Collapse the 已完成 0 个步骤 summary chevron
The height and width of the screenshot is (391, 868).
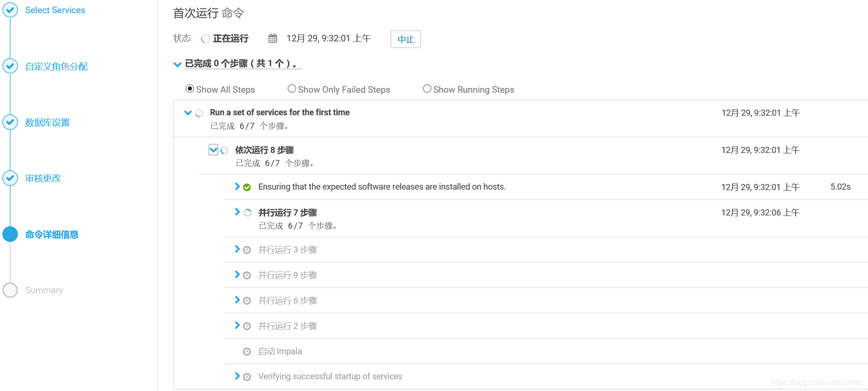tap(178, 64)
